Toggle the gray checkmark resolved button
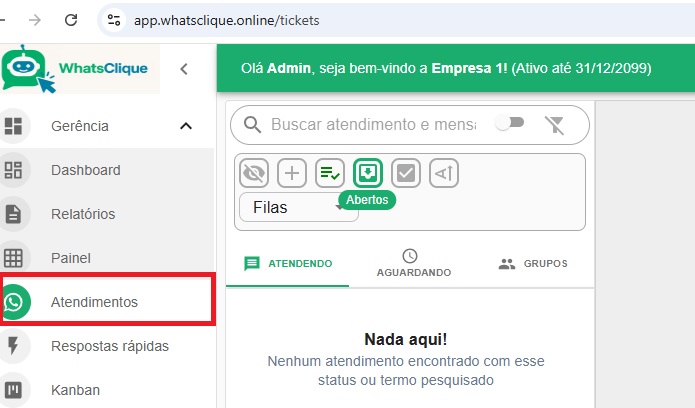This screenshot has width=695, height=408. tap(406, 173)
